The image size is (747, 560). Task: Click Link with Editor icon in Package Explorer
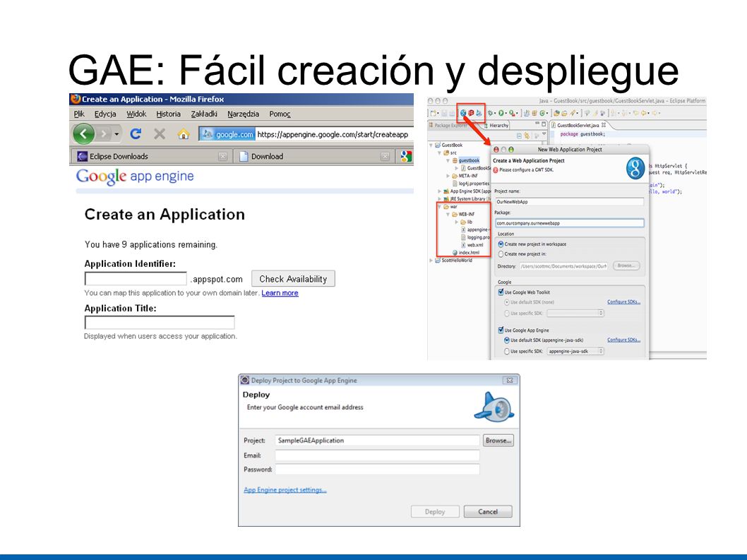click(x=527, y=136)
